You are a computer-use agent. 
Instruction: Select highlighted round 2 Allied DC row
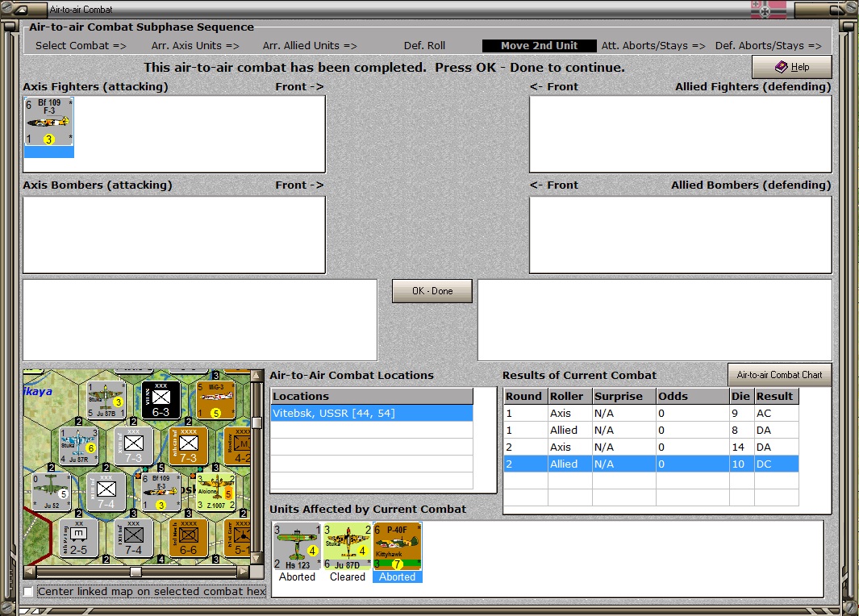[651, 464]
